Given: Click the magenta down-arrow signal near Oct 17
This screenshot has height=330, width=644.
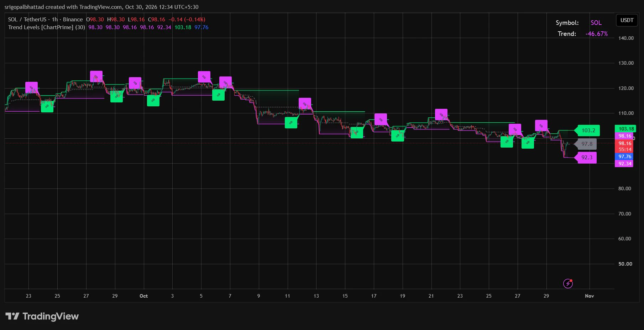Looking at the screenshot, I should [x=381, y=119].
